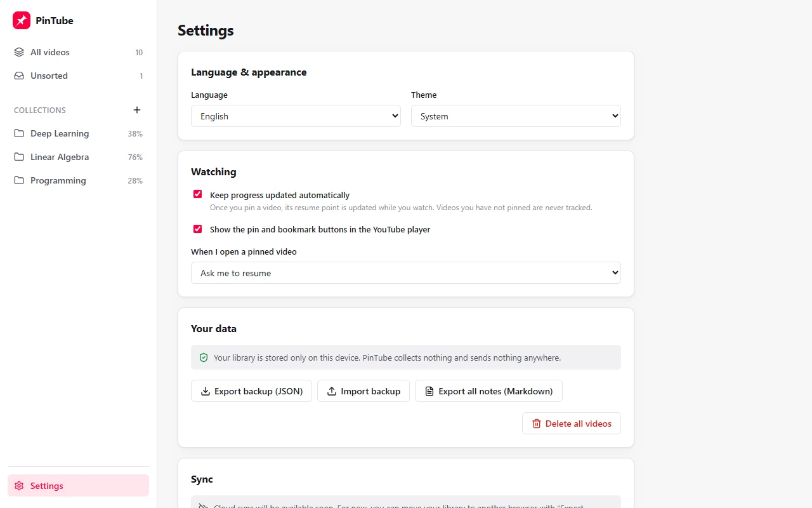Click the Unsorted inbox icon
The height and width of the screenshot is (508, 812).
pyautogui.click(x=19, y=76)
